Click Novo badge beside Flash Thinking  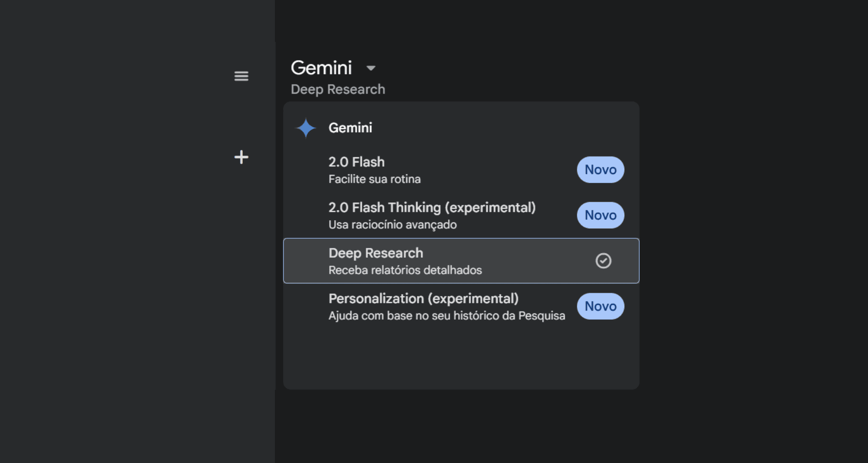pyautogui.click(x=600, y=215)
